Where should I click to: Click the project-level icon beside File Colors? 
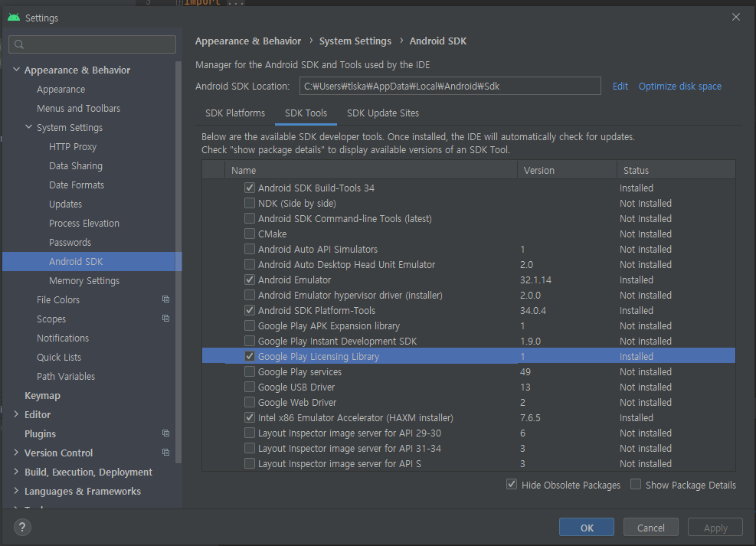[166, 299]
